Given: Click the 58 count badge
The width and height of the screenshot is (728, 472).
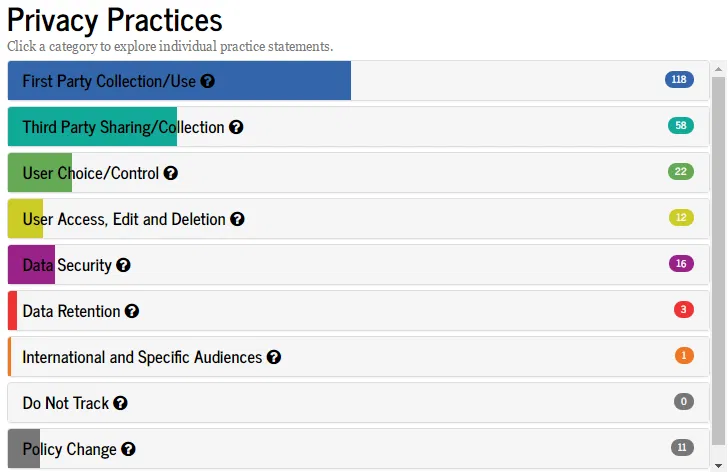Looking at the screenshot, I should (681, 126).
